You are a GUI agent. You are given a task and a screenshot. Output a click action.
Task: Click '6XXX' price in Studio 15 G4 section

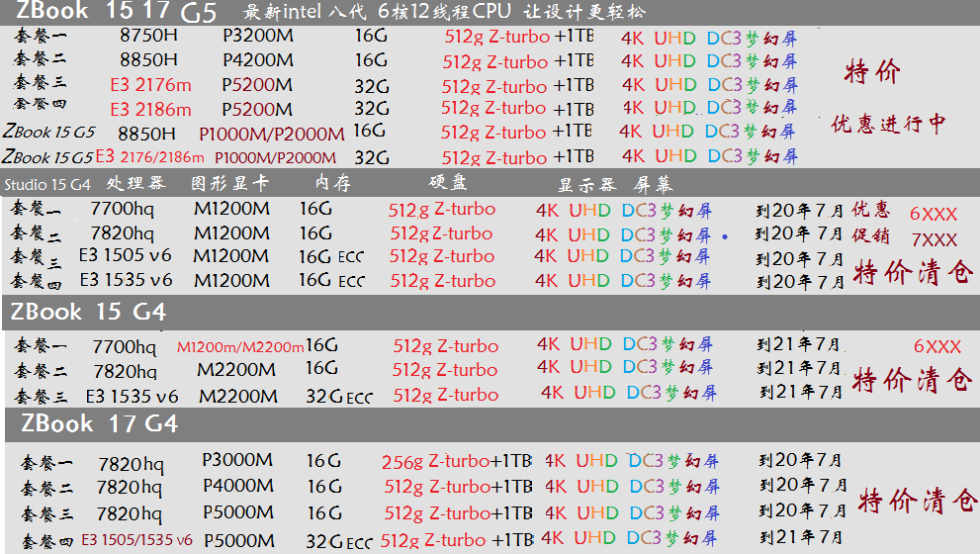(934, 214)
